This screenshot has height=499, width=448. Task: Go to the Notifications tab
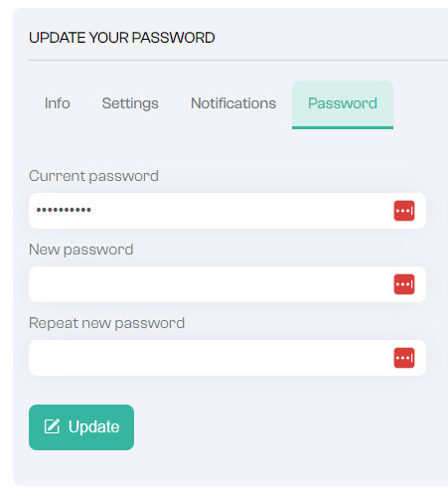[x=233, y=103]
